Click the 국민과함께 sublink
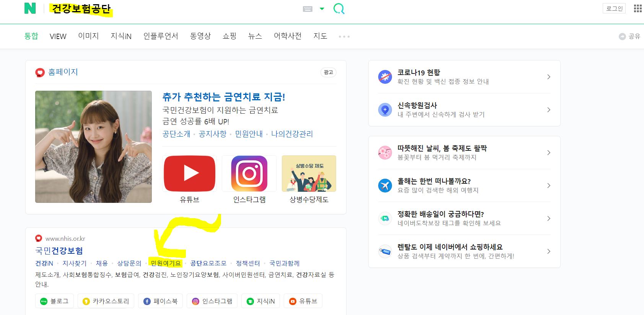This screenshot has width=644, height=315. coord(285,263)
